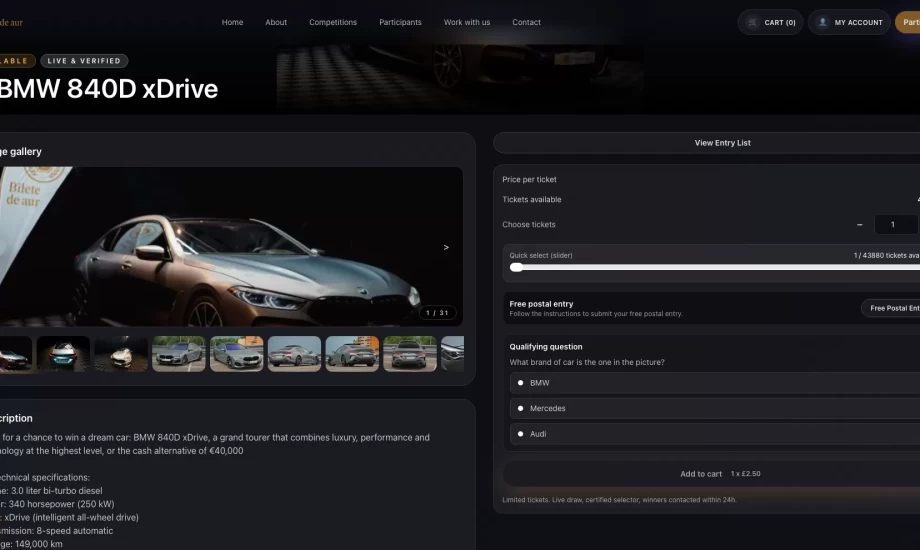Screen dimensions: 920x550
Task: Click the Qualifying question heading
Action: click(546, 347)
